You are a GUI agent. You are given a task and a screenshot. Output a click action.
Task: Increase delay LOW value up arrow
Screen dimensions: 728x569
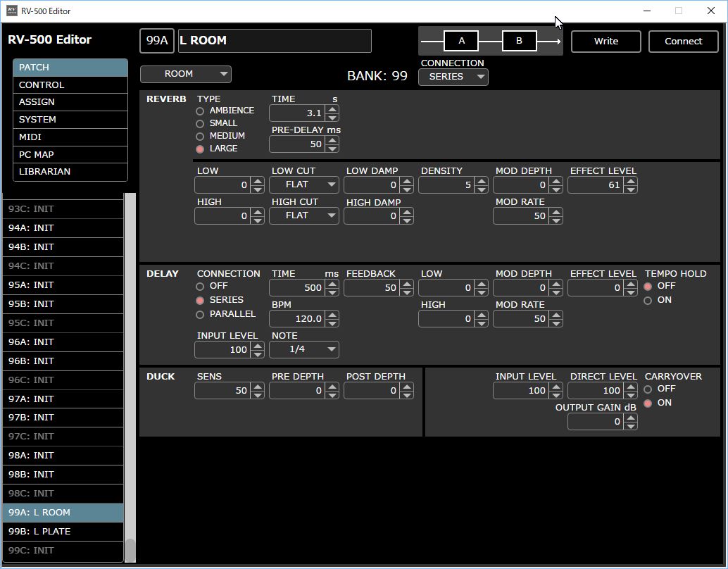pos(482,284)
